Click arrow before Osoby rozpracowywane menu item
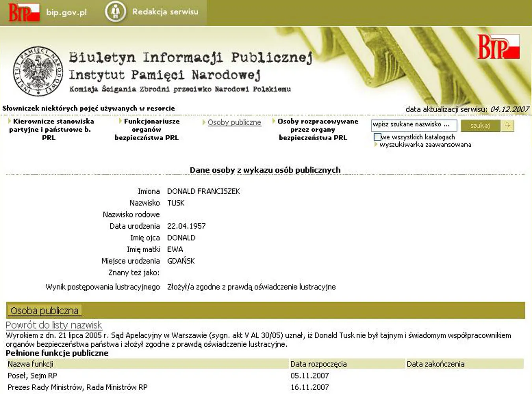This screenshot has height=394, width=532. (274, 121)
